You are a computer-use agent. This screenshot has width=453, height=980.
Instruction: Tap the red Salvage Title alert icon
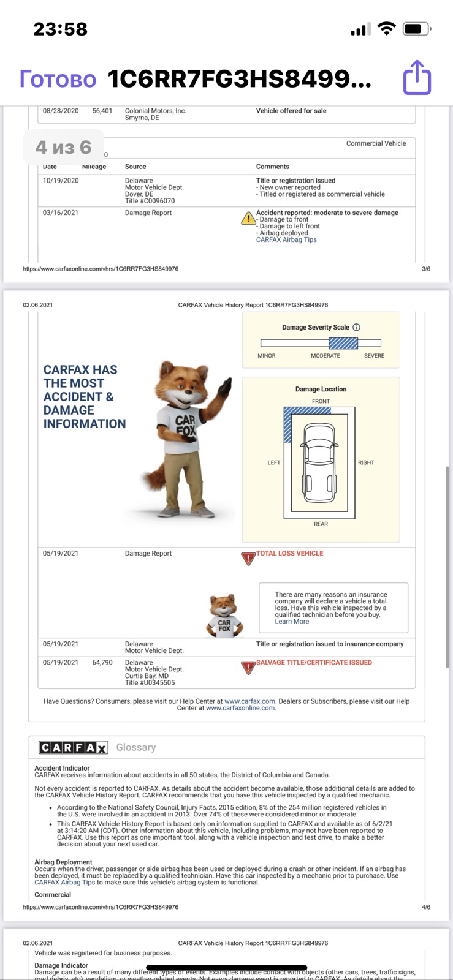(248, 667)
